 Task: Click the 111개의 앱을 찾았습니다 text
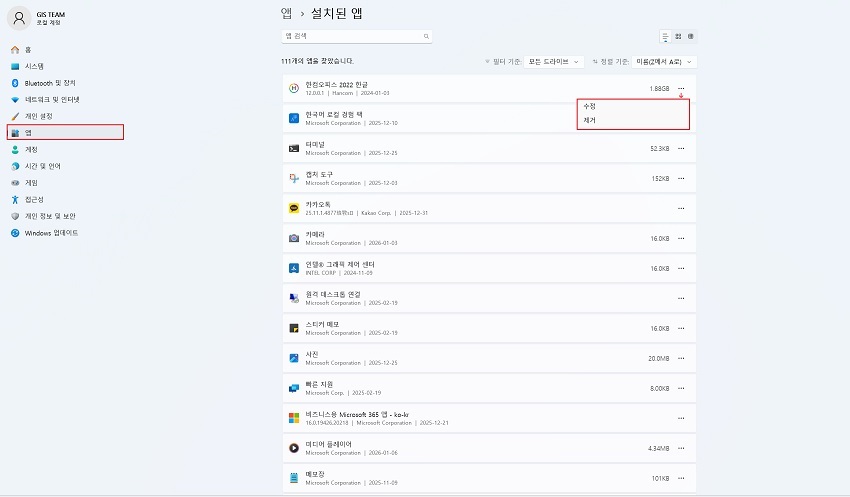[x=318, y=61]
